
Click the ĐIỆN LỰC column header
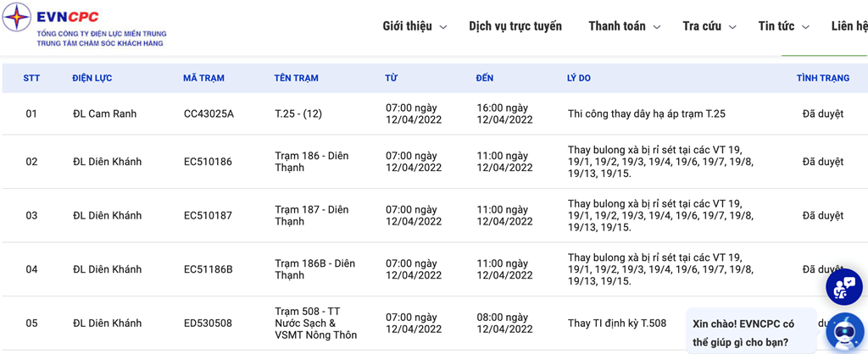click(x=92, y=78)
